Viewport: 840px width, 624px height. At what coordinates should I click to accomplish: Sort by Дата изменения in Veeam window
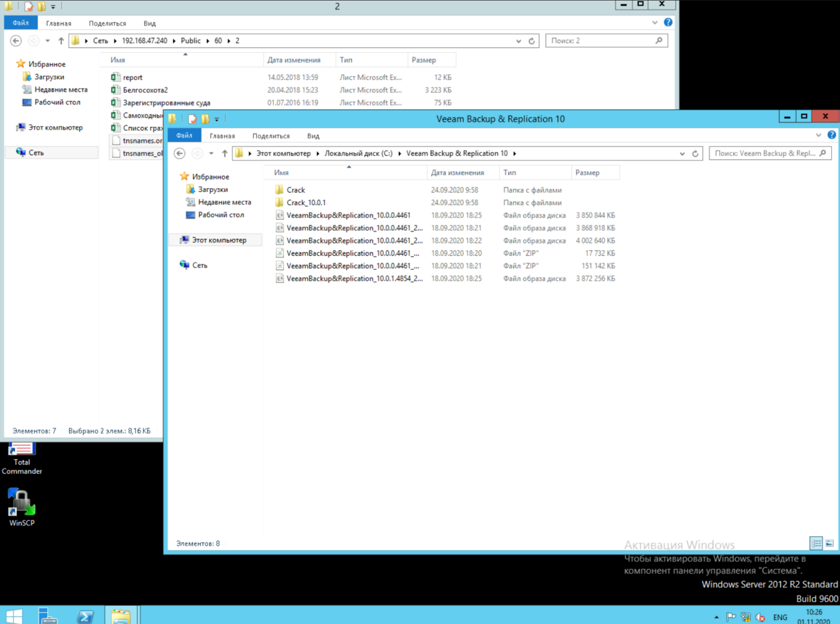(463, 173)
